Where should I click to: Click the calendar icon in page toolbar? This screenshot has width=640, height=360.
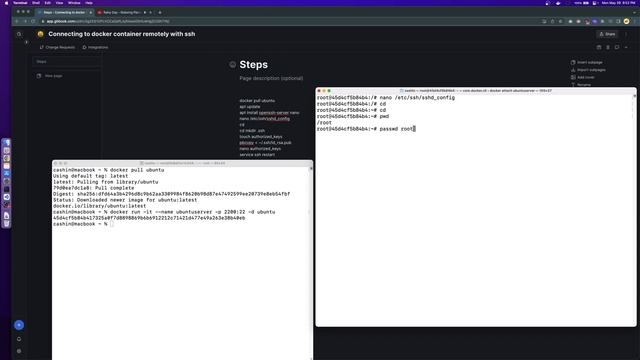[599, 47]
